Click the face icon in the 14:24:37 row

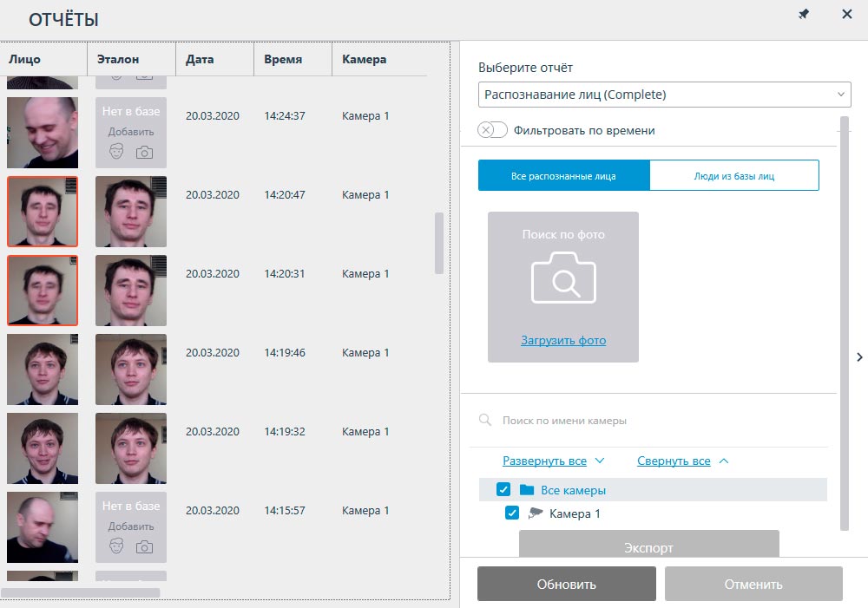point(117,153)
